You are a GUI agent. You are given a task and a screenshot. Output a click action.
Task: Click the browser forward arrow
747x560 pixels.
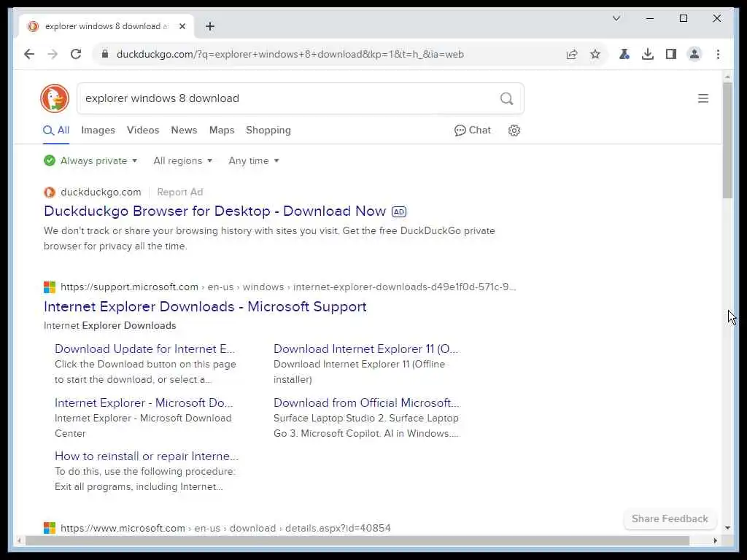point(53,54)
